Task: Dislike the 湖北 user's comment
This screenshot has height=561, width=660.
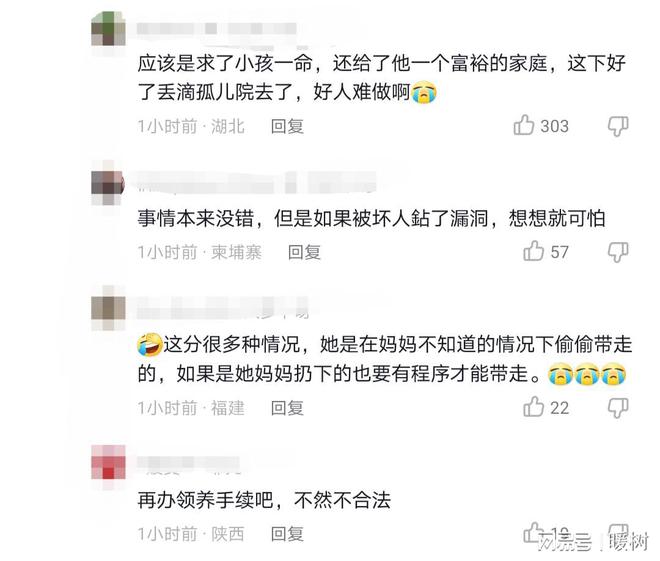Action: tap(618, 126)
